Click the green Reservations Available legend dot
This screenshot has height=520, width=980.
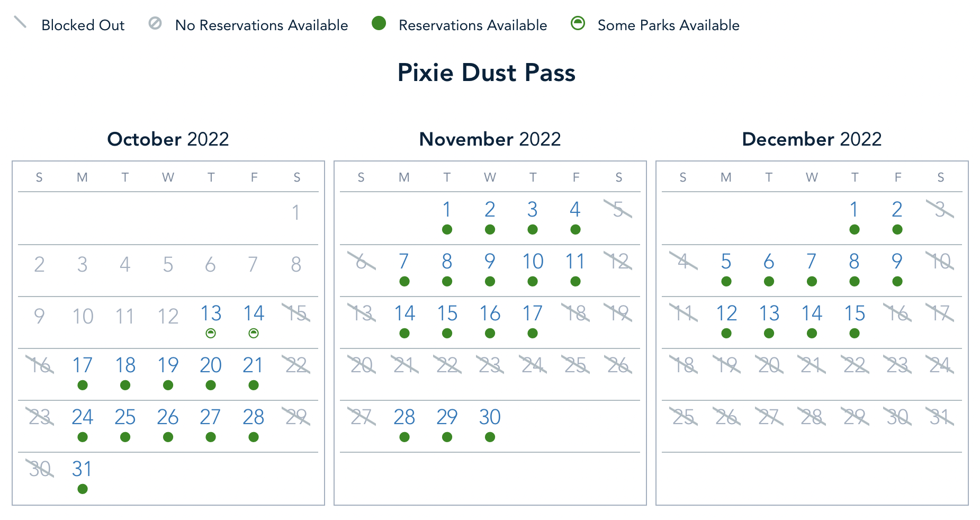[379, 23]
